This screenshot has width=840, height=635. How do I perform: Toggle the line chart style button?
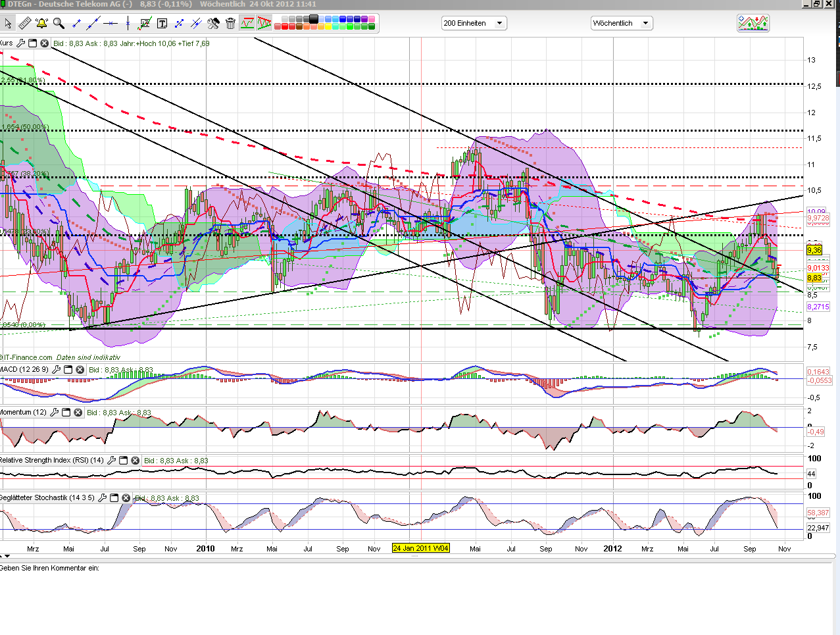[247, 24]
